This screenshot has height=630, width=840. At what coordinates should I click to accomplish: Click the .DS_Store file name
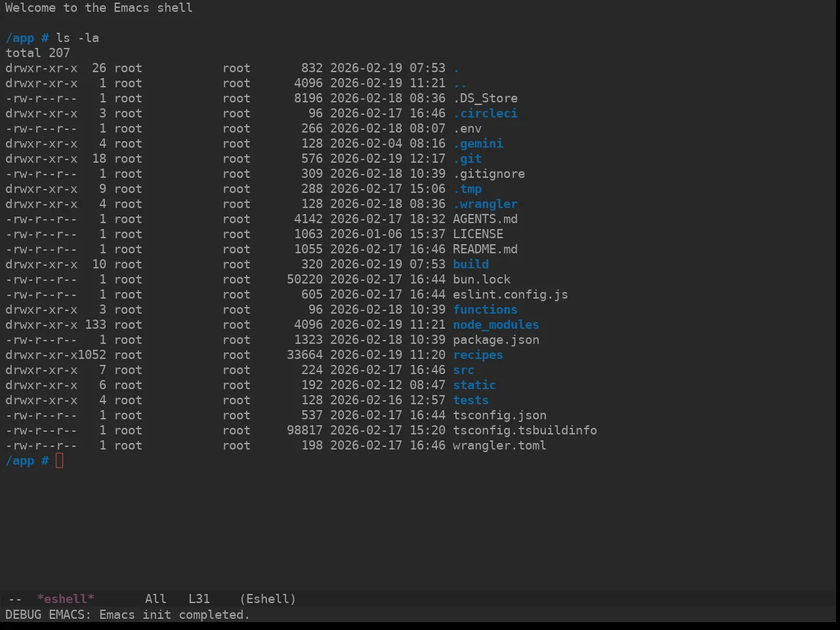pyautogui.click(x=486, y=98)
